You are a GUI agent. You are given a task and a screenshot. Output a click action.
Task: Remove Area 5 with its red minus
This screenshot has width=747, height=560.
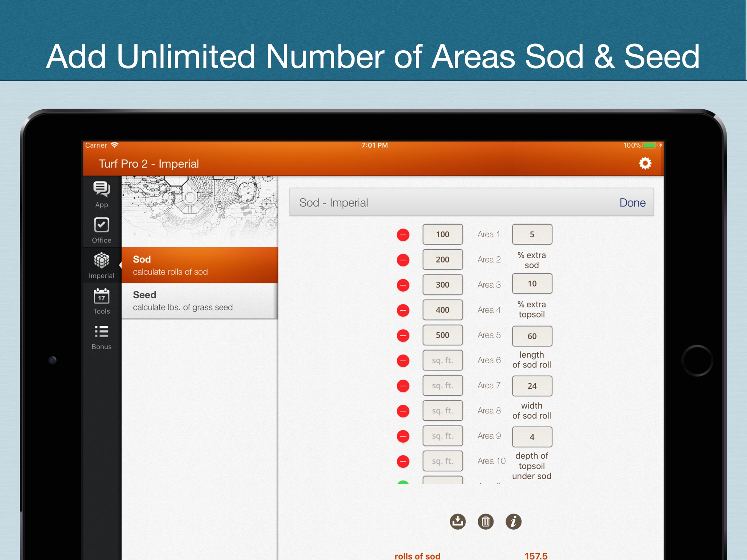point(403,335)
